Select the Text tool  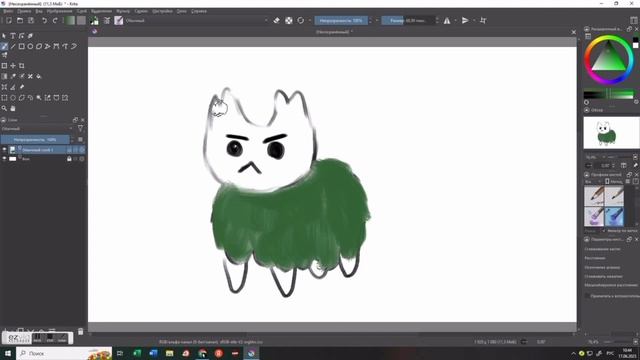(13, 36)
